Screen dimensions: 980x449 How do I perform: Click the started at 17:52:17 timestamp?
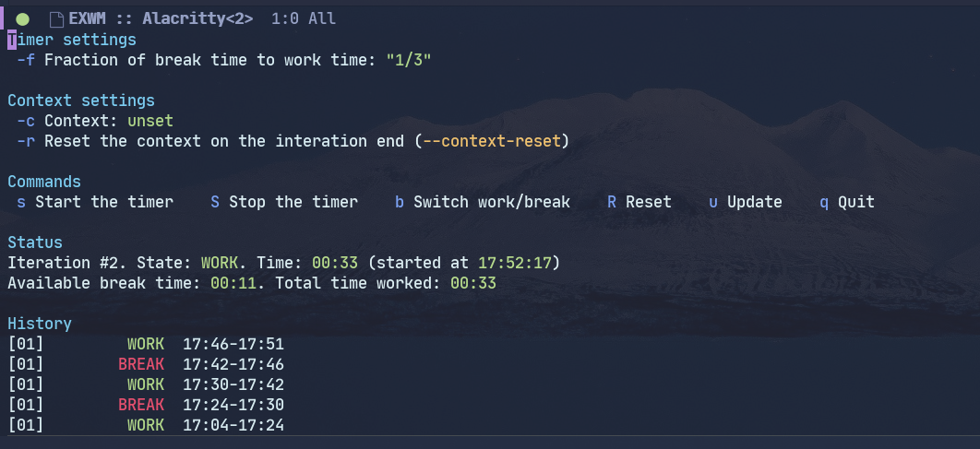514,263
